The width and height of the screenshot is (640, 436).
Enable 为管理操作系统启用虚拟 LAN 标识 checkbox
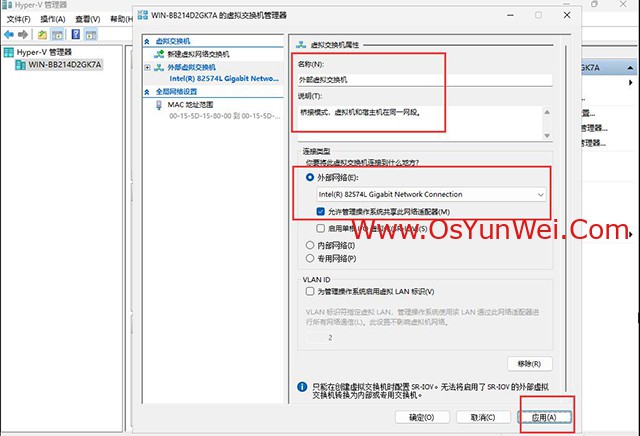[310, 291]
